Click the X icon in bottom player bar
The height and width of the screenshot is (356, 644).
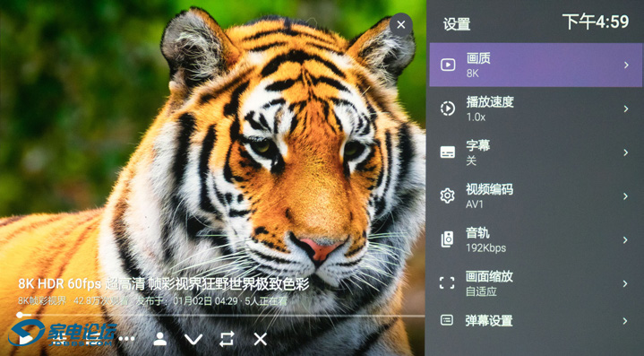tap(261, 339)
